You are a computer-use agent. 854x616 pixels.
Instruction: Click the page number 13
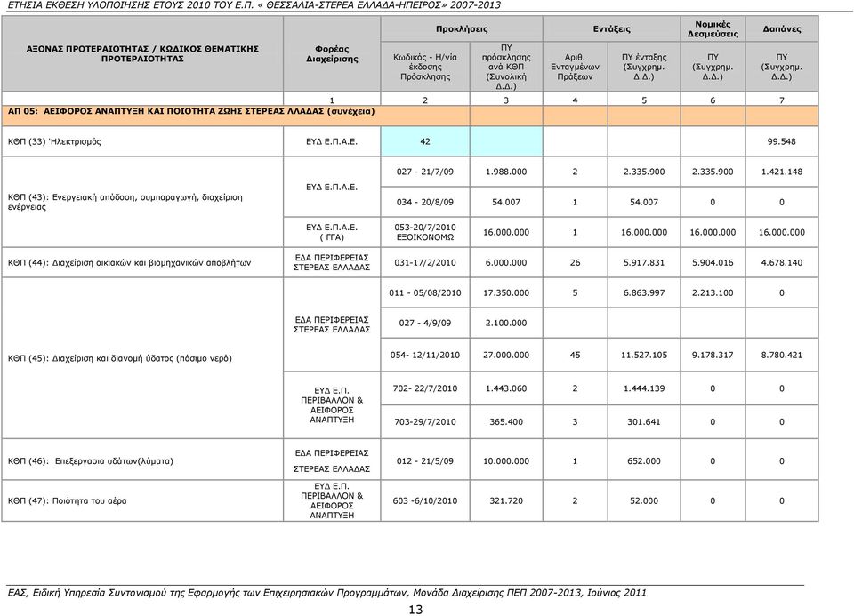tap(415, 610)
